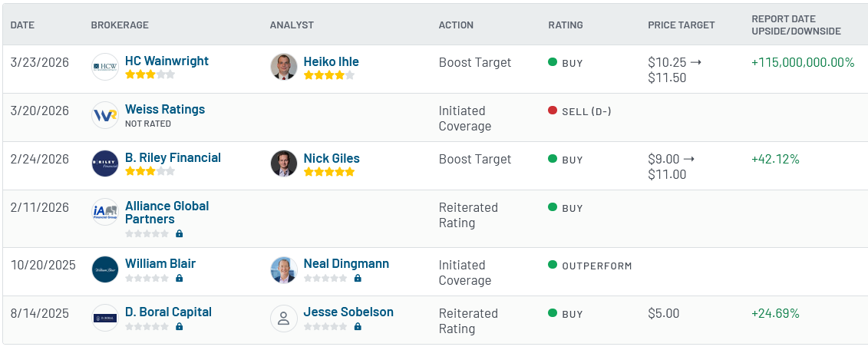Click Jesse Sobelson's placeholder avatar icon
Viewport: 868px width, 350px height.
point(284,318)
